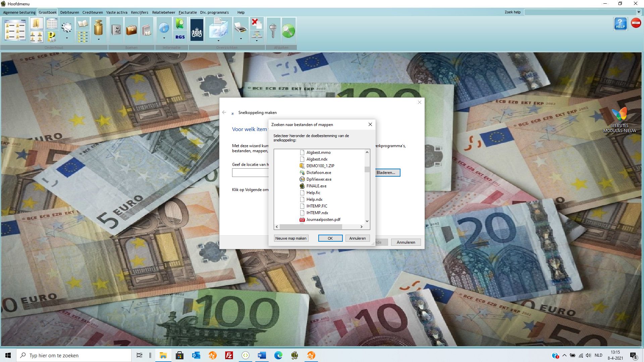Open the Facturatie menu
The width and height of the screenshot is (644, 362).
point(187,12)
